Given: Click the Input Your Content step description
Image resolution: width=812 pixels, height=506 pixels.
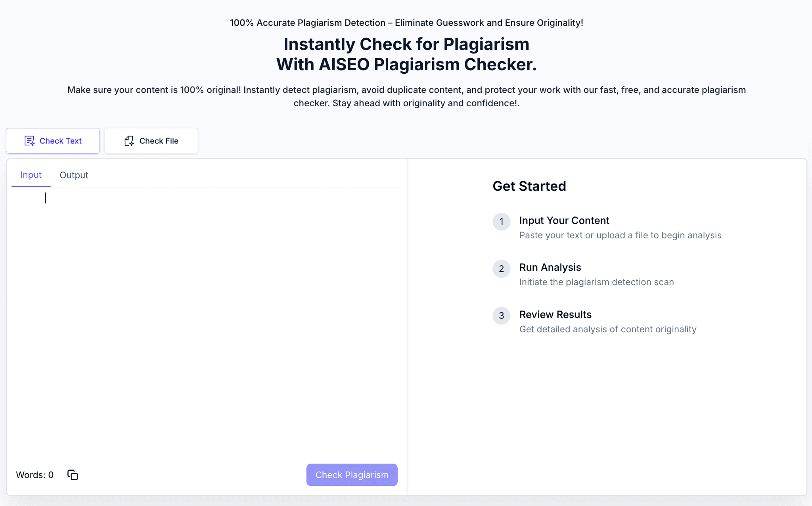Looking at the screenshot, I should pyautogui.click(x=620, y=235).
